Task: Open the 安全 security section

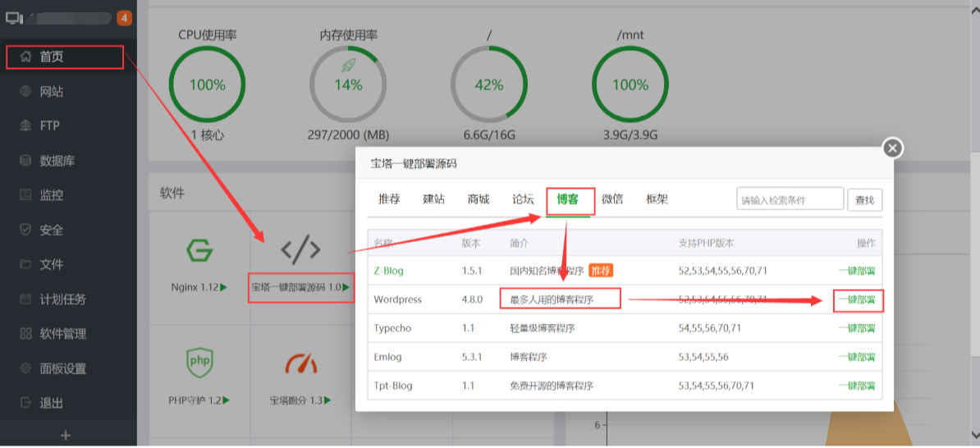Action: point(68,230)
